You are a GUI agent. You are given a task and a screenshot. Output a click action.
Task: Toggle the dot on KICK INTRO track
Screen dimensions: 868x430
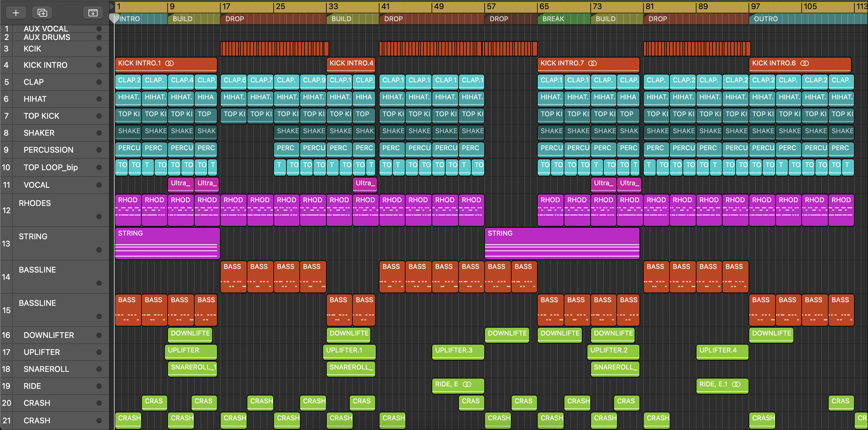[x=99, y=65]
